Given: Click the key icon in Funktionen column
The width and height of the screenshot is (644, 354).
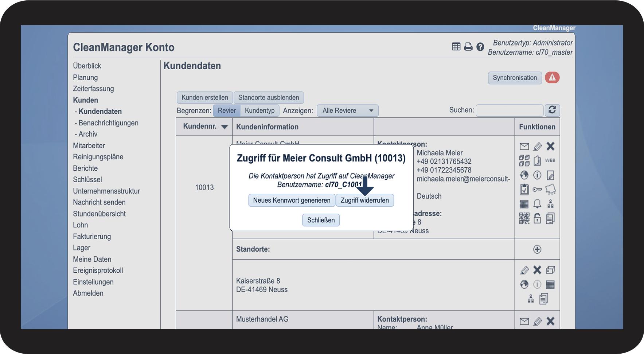Looking at the screenshot, I should point(537,190).
